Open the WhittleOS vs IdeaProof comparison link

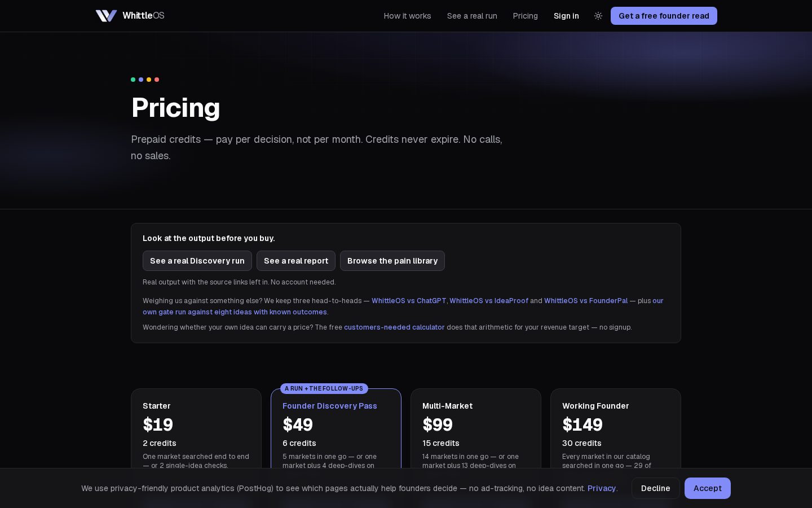[x=489, y=301]
